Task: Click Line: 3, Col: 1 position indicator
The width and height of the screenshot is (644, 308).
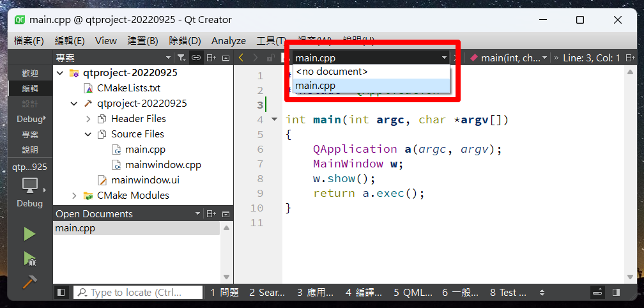Action: (x=592, y=58)
